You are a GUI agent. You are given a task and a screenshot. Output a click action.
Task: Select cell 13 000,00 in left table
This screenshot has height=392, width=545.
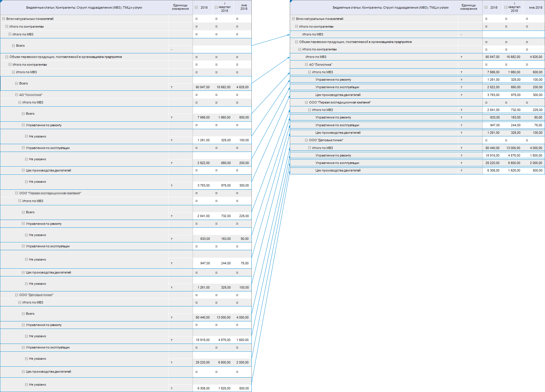coord(223,318)
